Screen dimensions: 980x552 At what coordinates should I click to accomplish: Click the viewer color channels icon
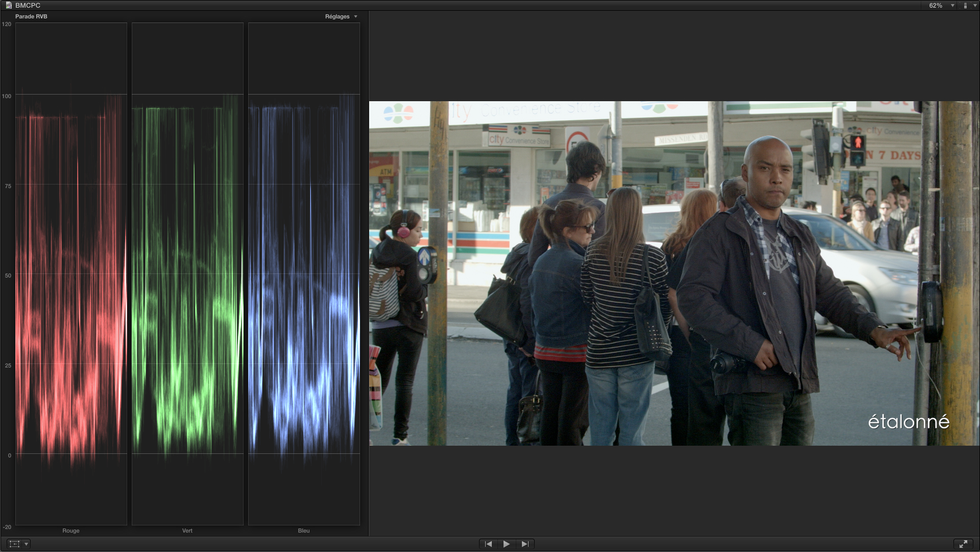(965, 5)
